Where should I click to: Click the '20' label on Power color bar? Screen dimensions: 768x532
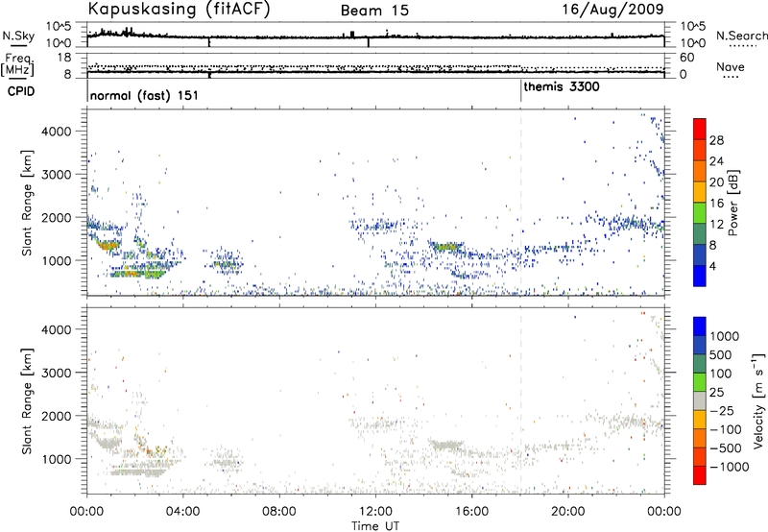(716, 182)
